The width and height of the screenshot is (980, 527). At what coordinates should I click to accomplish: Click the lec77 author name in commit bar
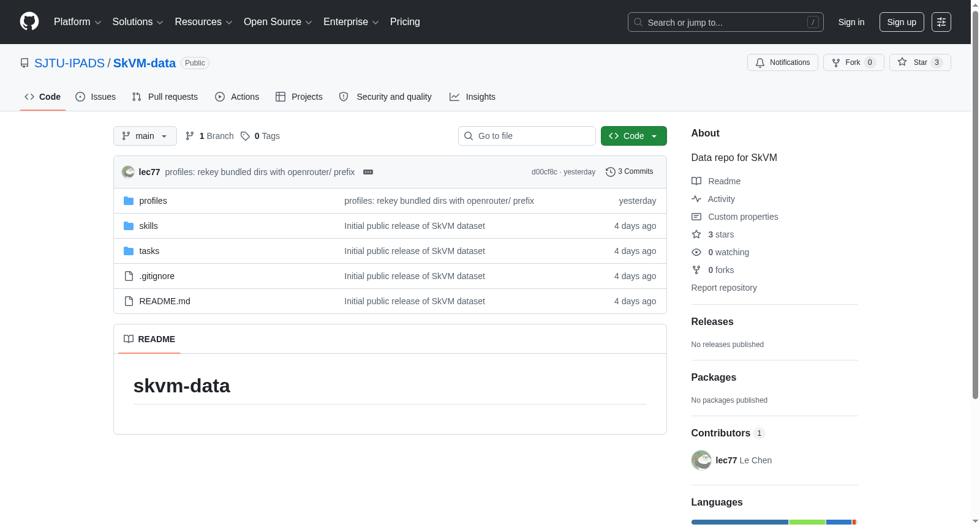coord(149,172)
